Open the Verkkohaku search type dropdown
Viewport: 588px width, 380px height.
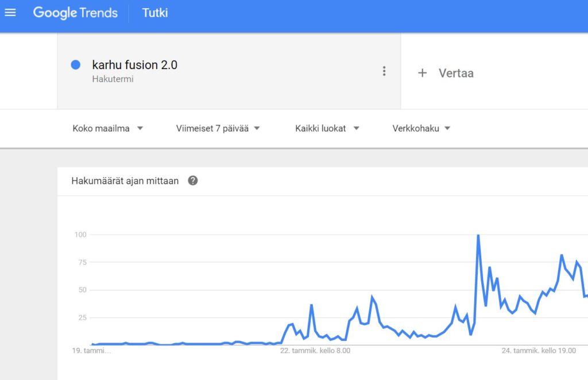[421, 128]
